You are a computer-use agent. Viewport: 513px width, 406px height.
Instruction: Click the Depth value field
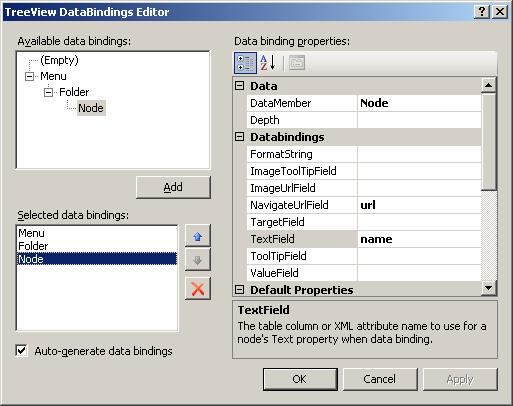(419, 120)
